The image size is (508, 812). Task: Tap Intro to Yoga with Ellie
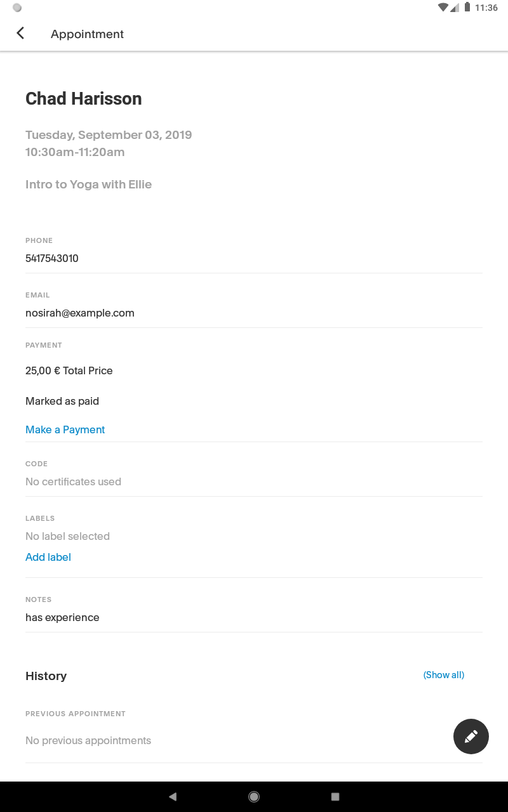(x=89, y=185)
